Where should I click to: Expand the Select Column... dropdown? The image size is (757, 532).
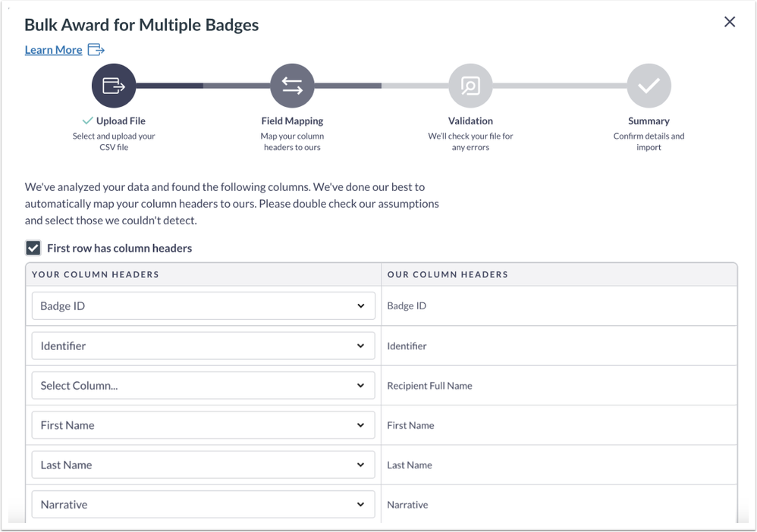(x=203, y=386)
